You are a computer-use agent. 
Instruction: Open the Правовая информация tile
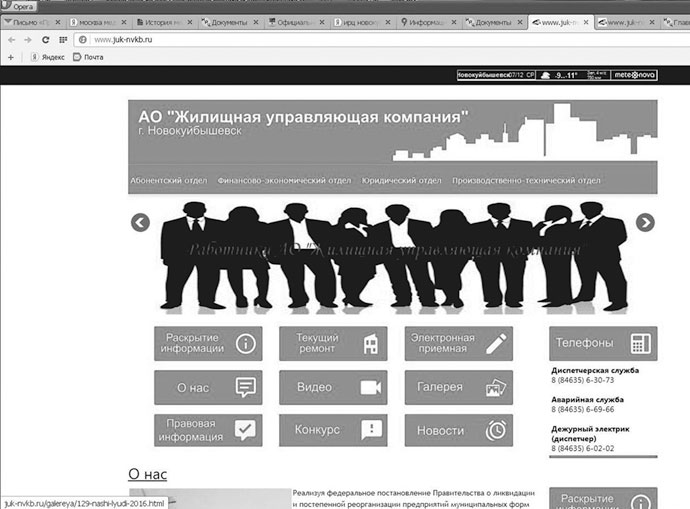(208, 430)
